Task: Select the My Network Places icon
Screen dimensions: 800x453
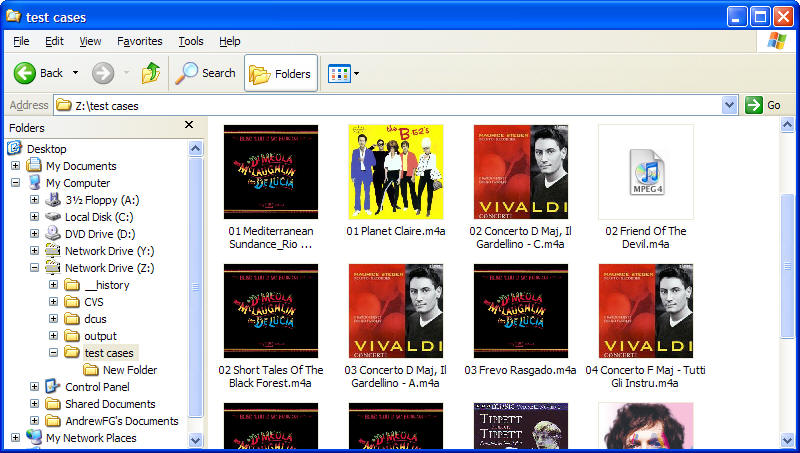Action: point(34,437)
